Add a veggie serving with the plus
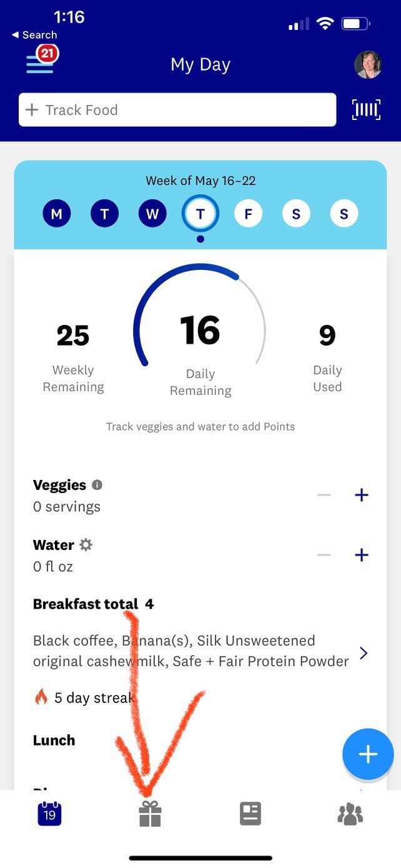This screenshot has width=401, height=868. pyautogui.click(x=361, y=494)
